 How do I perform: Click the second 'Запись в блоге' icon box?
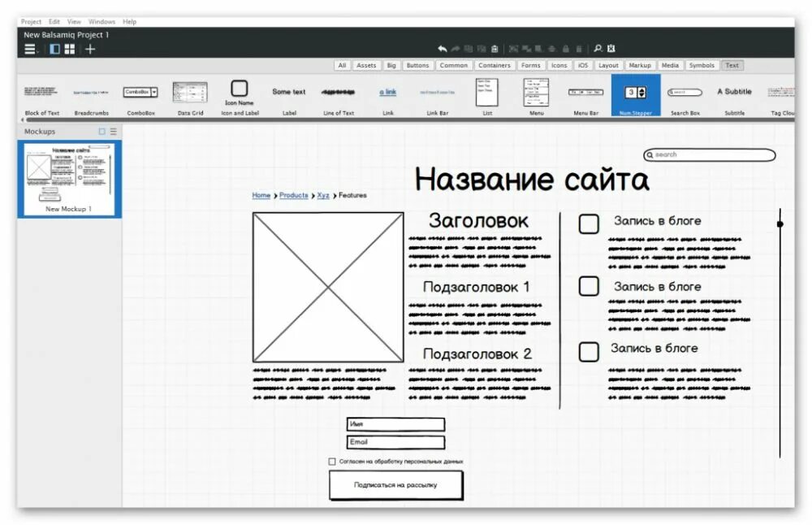[x=589, y=286]
